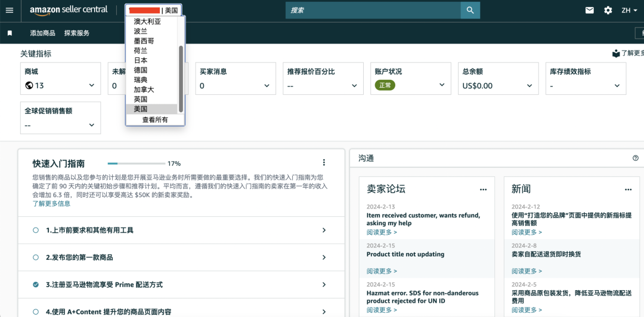Expand step 2 发布您的第一款商品 arrow
The image size is (644, 317).
point(324,257)
